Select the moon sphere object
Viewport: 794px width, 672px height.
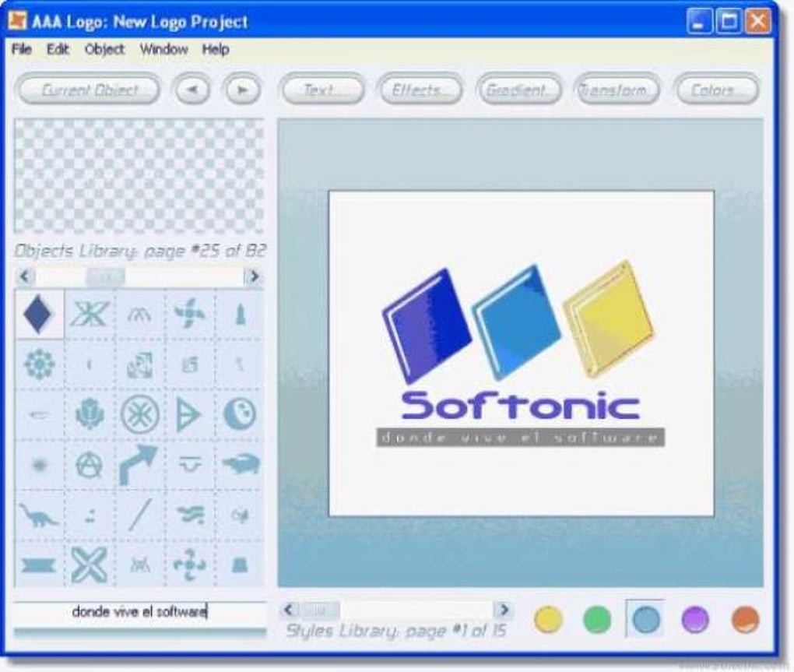pyautogui.click(x=240, y=413)
